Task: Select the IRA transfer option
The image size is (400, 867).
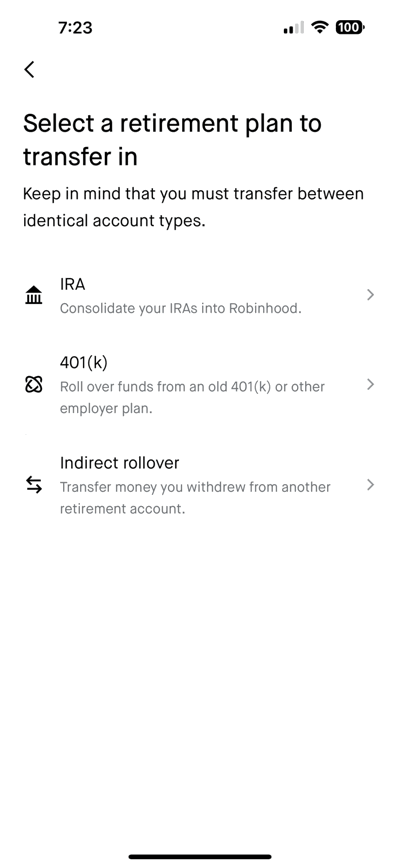Action: tap(200, 296)
